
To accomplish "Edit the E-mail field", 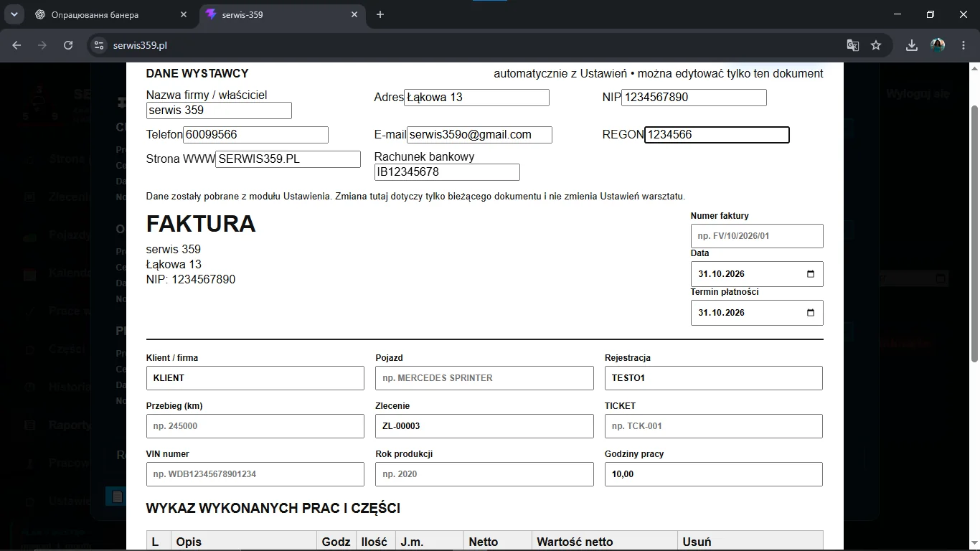I will [479, 135].
